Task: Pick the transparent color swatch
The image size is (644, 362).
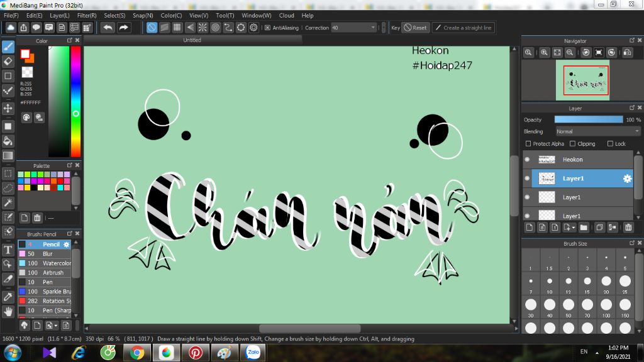Action: [x=27, y=72]
